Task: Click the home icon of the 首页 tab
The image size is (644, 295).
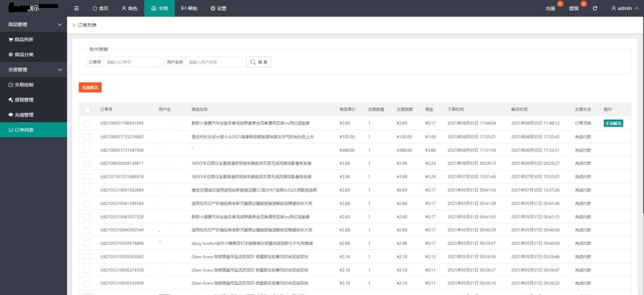Action: click(95, 9)
